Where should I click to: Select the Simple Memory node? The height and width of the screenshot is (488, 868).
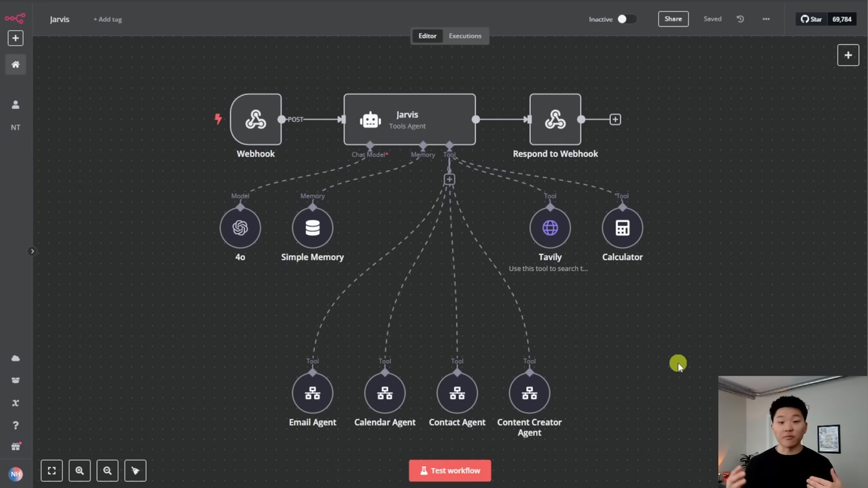click(313, 228)
